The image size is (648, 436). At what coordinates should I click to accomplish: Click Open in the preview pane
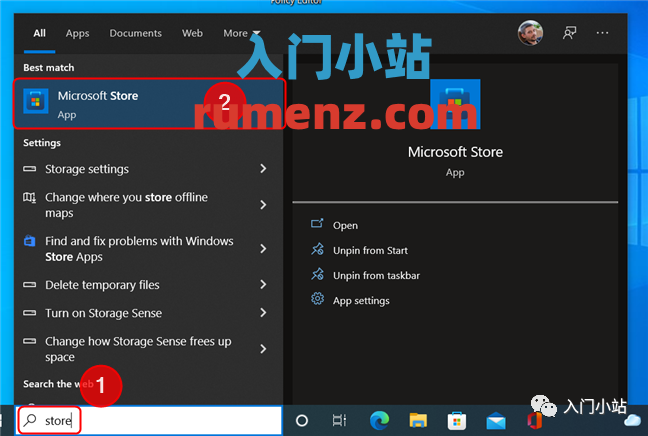[345, 226]
